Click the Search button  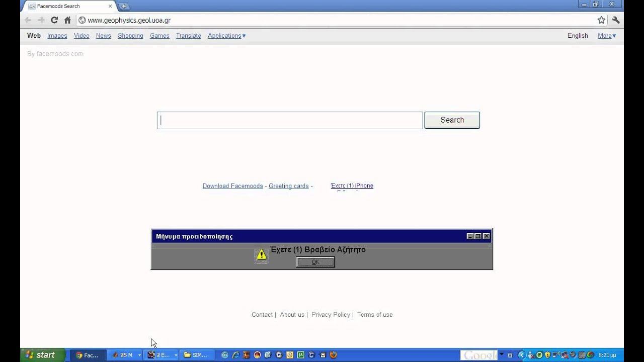pyautogui.click(x=452, y=120)
